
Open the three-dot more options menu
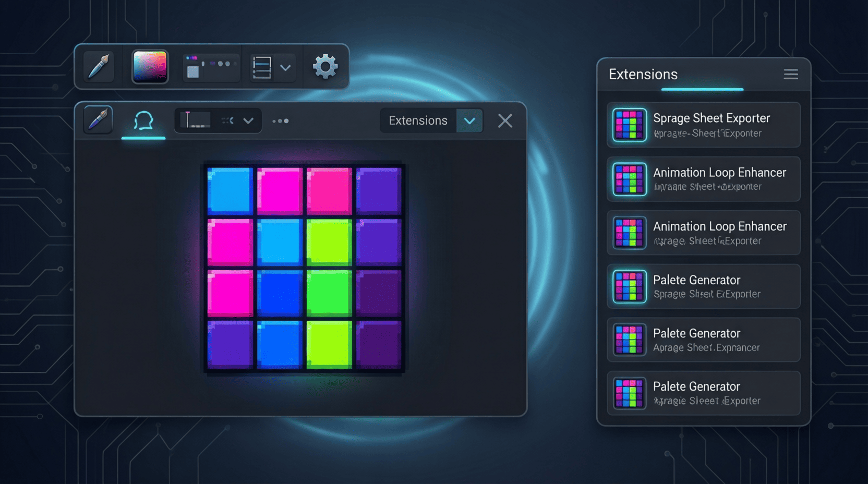[x=281, y=121]
